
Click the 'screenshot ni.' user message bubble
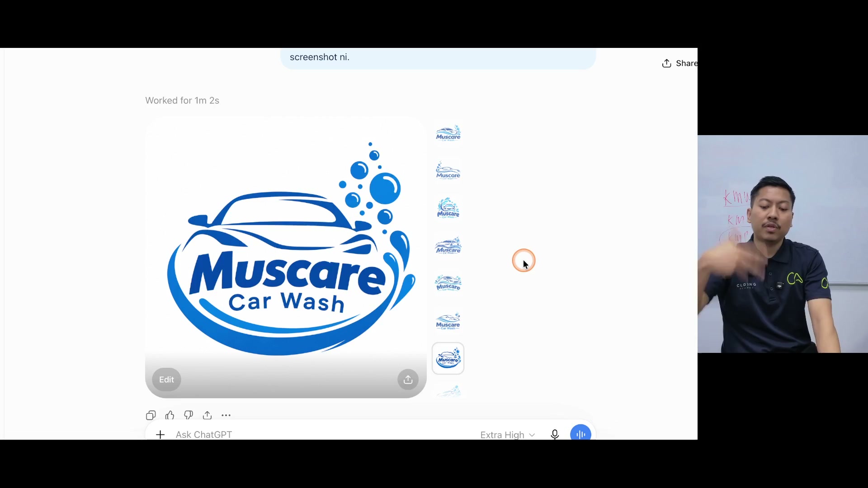(438, 58)
